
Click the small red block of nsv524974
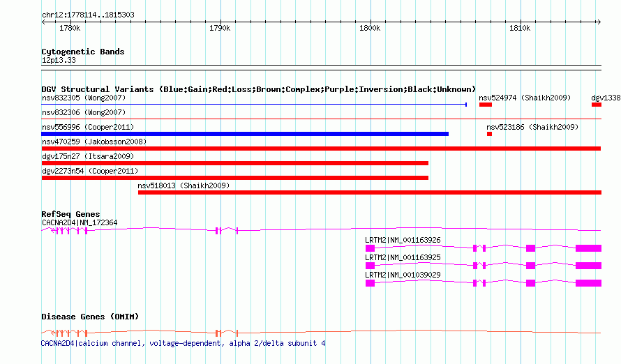pyautogui.click(x=486, y=105)
